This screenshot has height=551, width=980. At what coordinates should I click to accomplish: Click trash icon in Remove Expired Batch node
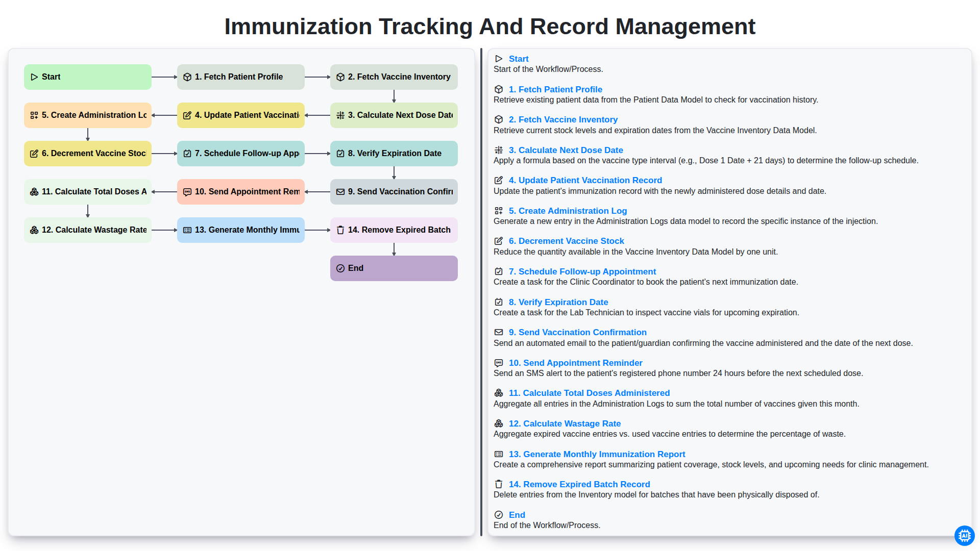pos(340,230)
